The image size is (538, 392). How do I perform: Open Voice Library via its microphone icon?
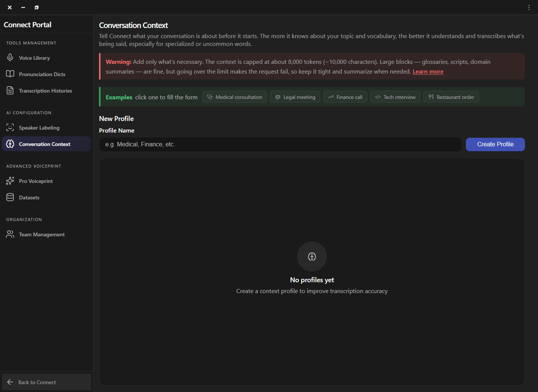[10, 57]
